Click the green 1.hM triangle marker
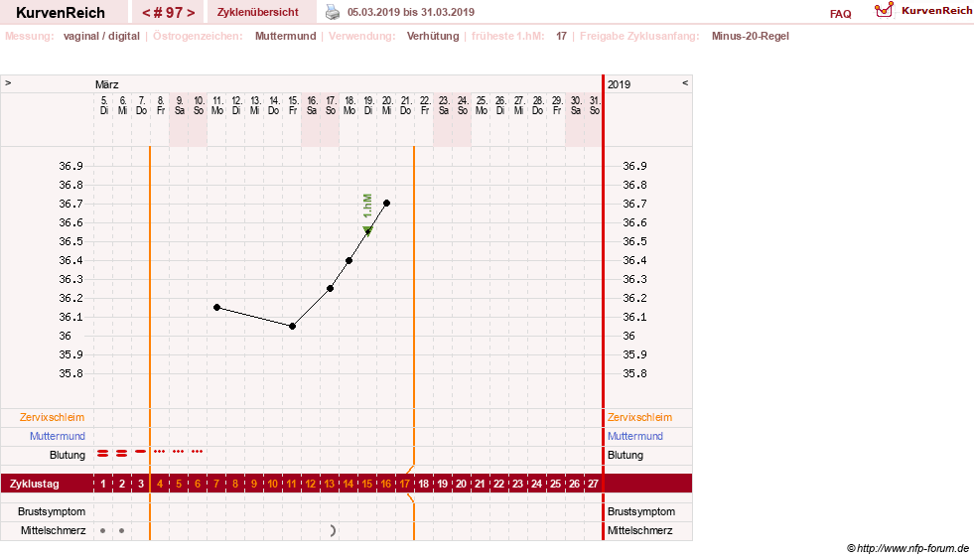Image resolution: width=974 pixels, height=560 pixels. pos(367,231)
